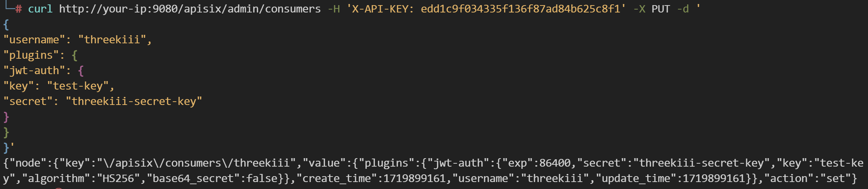Screen dimensions: 868x189
Task: Click the "threekiii-secret-key" value in request body
Action: click(134, 101)
